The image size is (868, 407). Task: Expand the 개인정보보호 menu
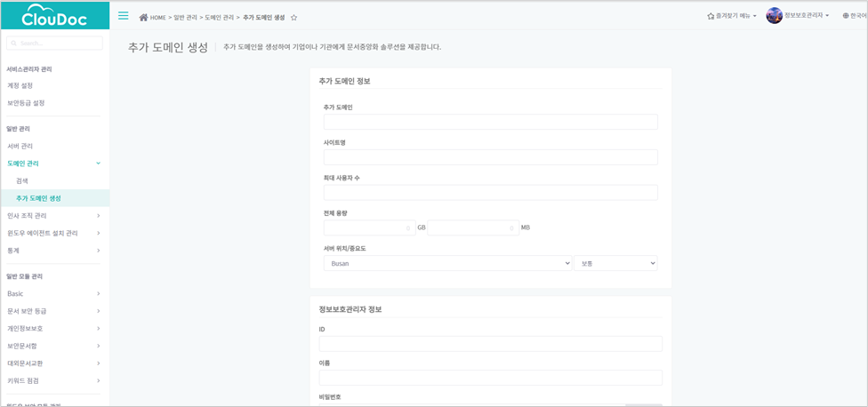tap(54, 329)
